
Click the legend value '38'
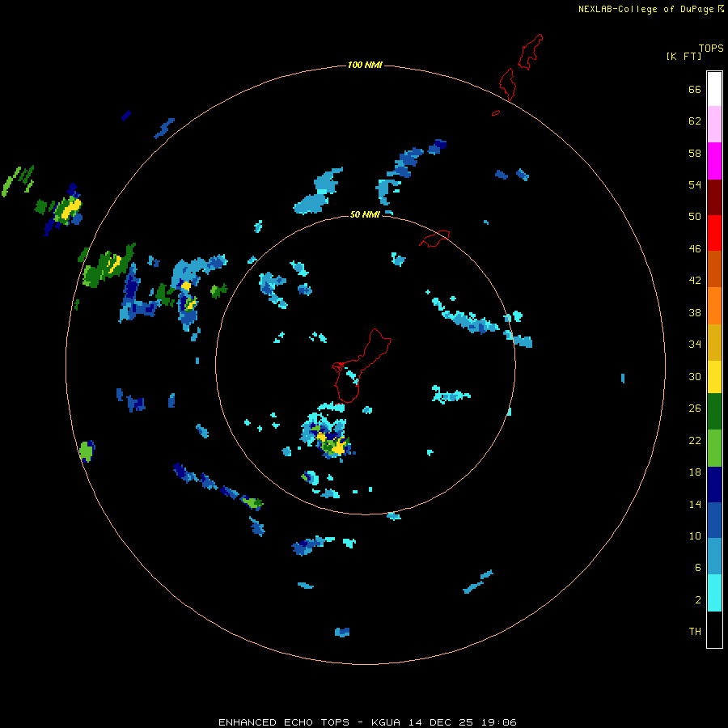695,313
